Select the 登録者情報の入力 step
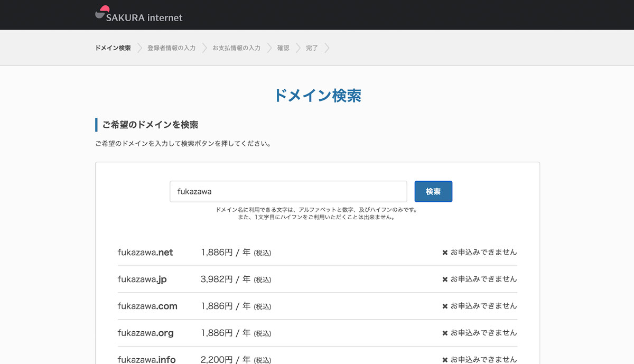The width and height of the screenshot is (634, 364). coord(171,48)
